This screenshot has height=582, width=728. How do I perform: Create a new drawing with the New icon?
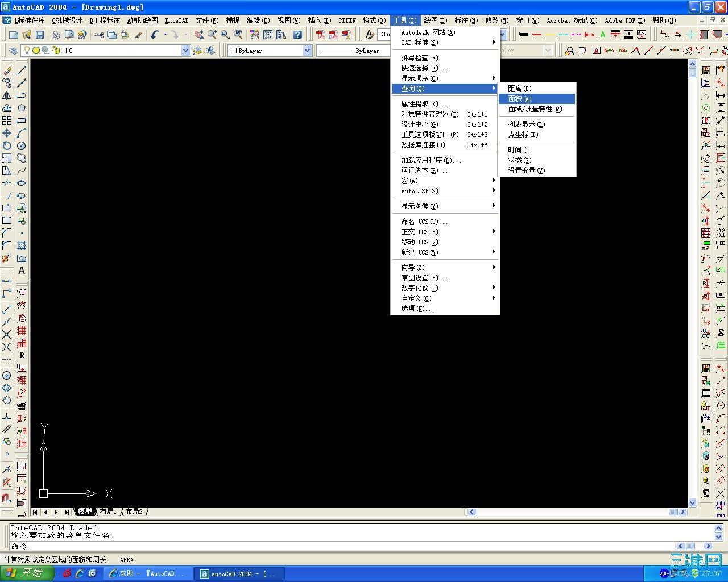(14, 35)
